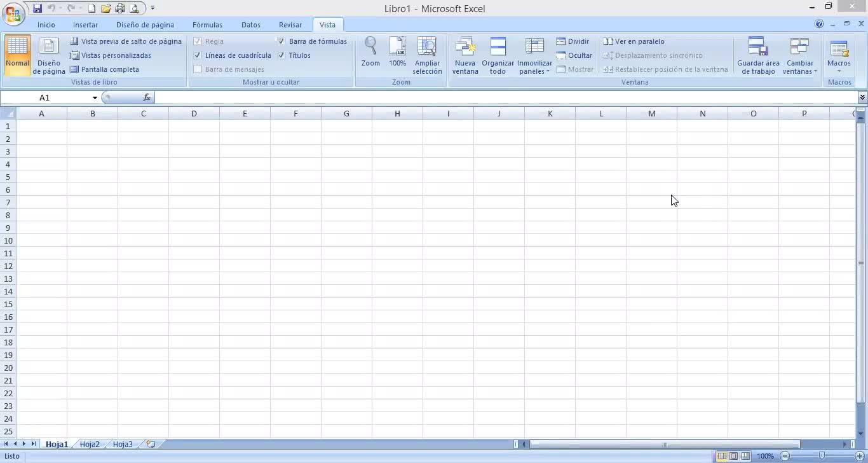The width and height of the screenshot is (868, 463).
Task: Open Excel Help icon
Action: pyautogui.click(x=819, y=24)
